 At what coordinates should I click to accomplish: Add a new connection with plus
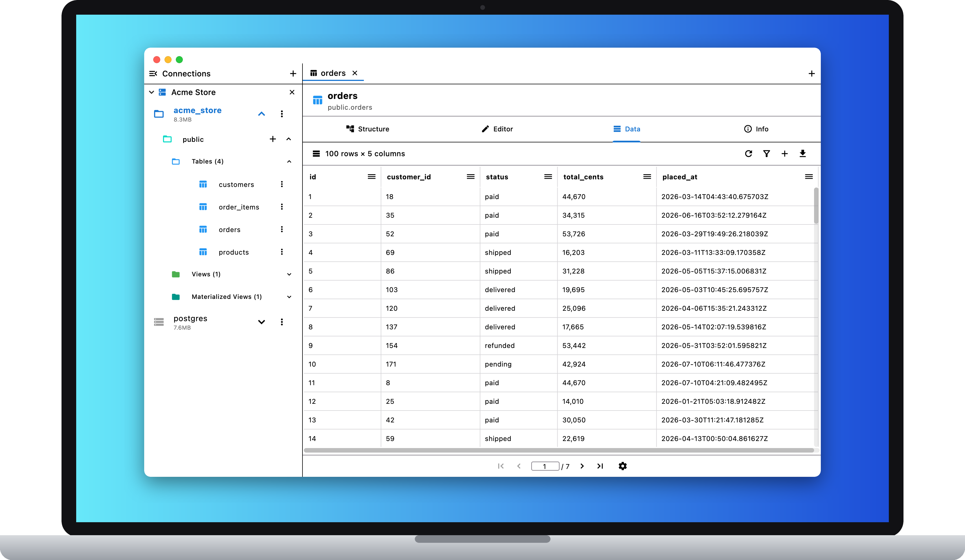coord(293,74)
